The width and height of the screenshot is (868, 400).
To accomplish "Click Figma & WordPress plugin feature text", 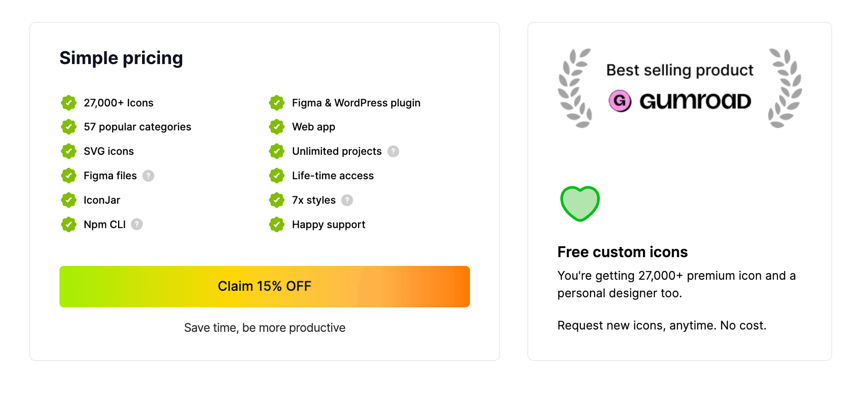I will click(356, 103).
